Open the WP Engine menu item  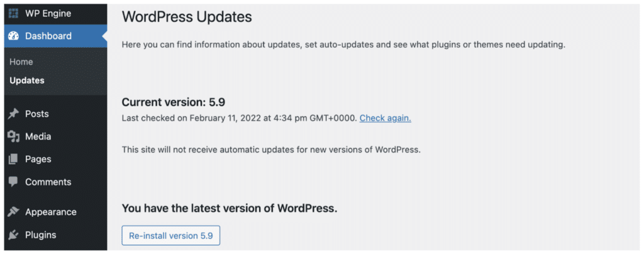click(48, 13)
